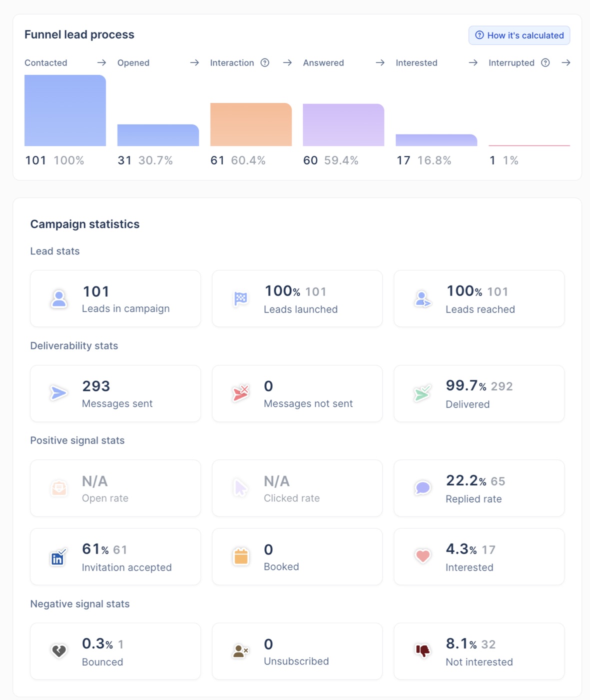590x700 pixels.
Task: Select the Interested funnel bar
Action: pyautogui.click(x=436, y=140)
